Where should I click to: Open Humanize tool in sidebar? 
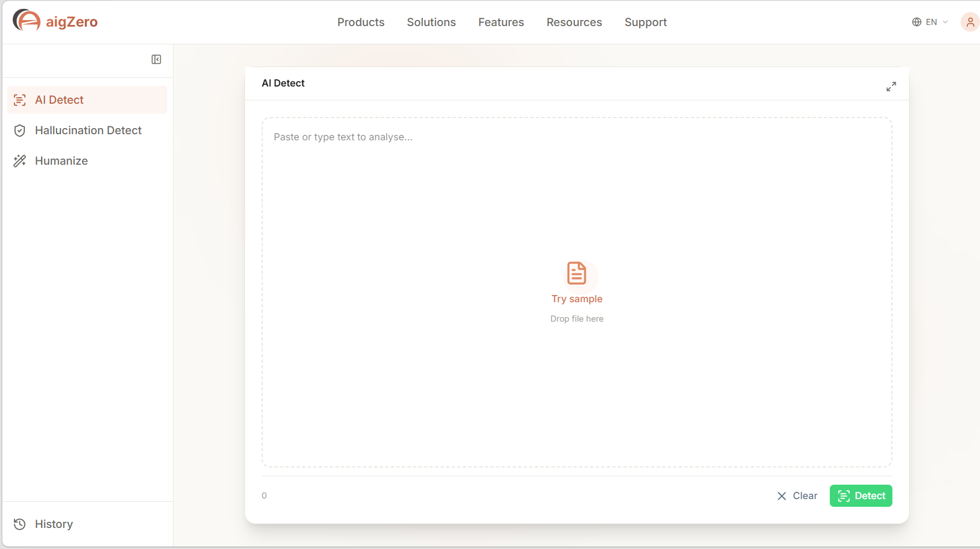tap(87, 161)
